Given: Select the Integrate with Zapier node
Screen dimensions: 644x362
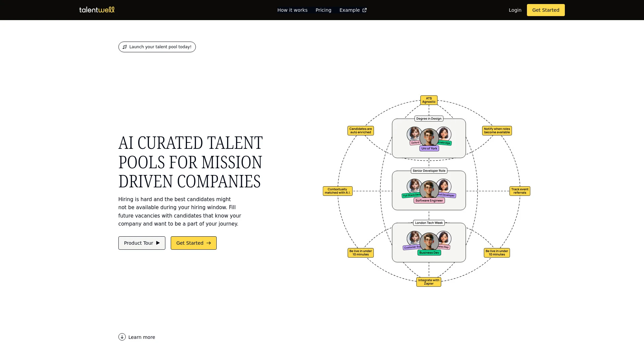Looking at the screenshot, I should click(429, 282).
